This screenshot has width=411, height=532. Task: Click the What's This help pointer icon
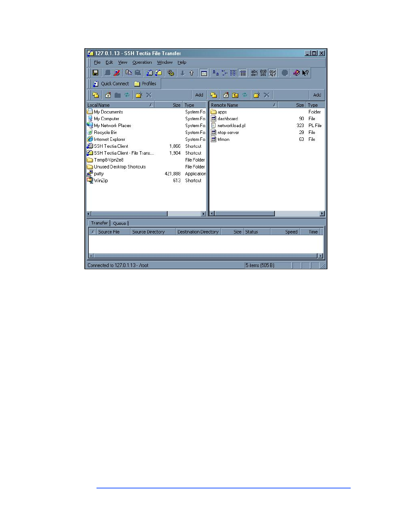click(305, 73)
